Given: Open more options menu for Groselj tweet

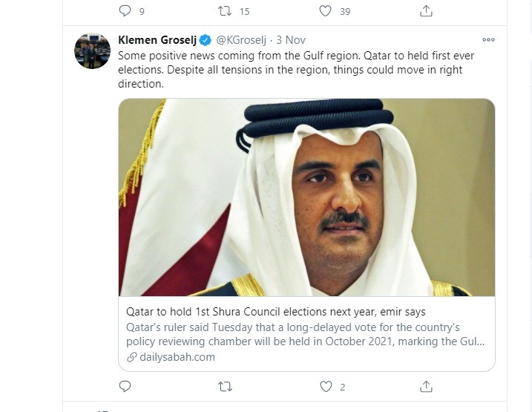Looking at the screenshot, I should 487,40.
